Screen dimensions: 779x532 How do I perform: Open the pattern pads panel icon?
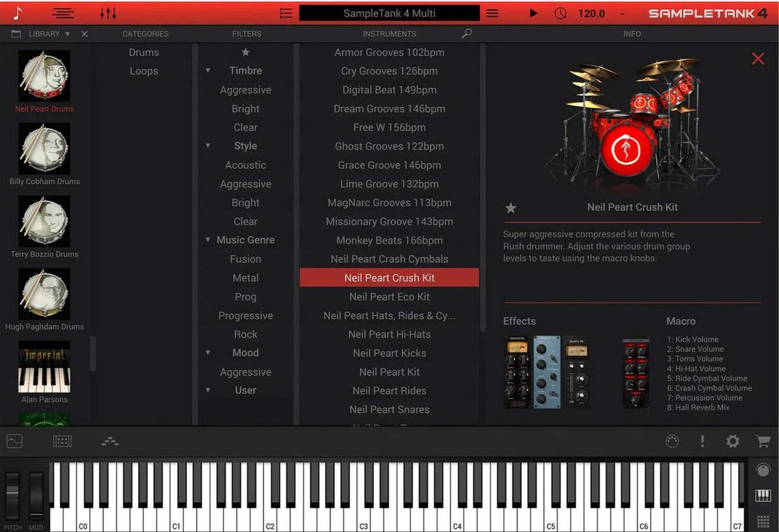(62, 441)
